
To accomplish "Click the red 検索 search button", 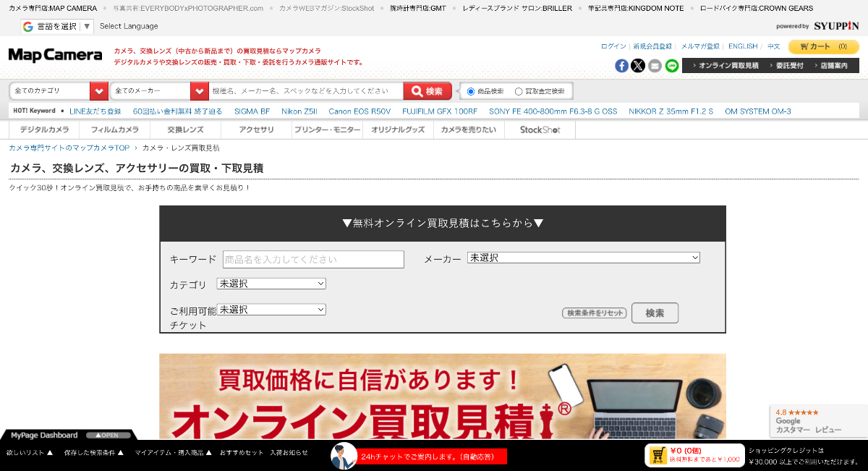I will click(x=427, y=91).
